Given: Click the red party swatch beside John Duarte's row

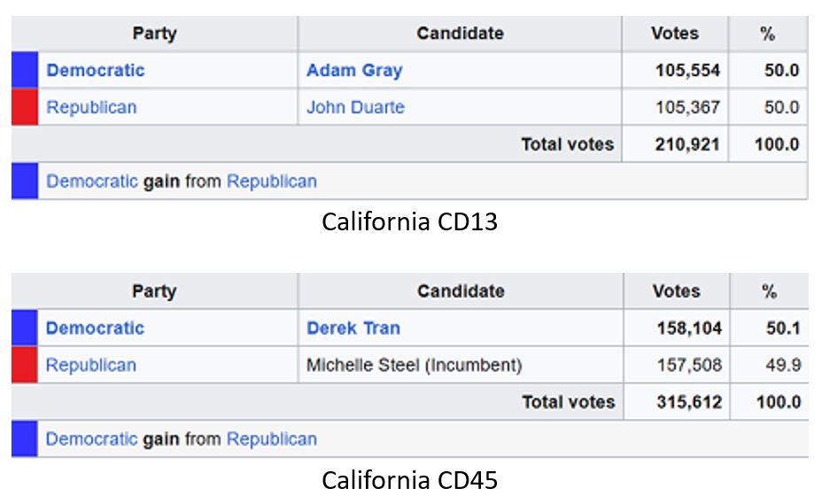Looking at the screenshot, I should pos(25,108).
